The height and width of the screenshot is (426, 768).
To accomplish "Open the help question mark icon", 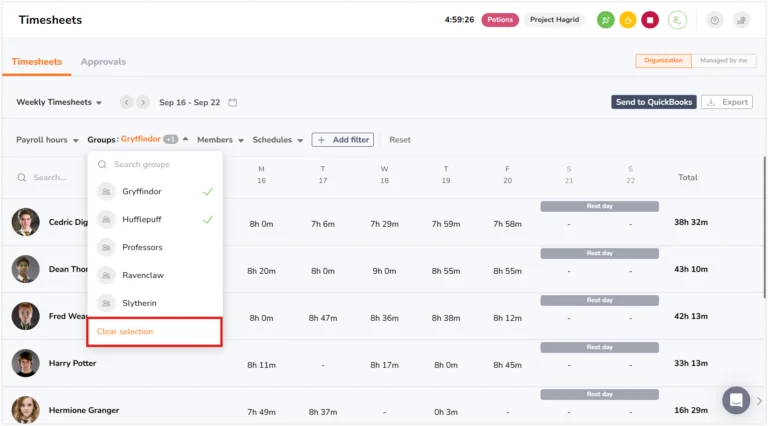I will 715,20.
